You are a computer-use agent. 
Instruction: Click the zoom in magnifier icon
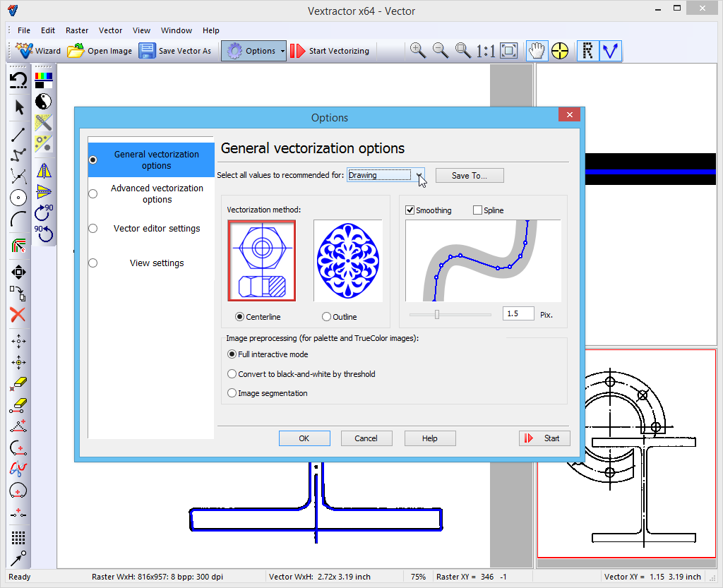click(418, 51)
